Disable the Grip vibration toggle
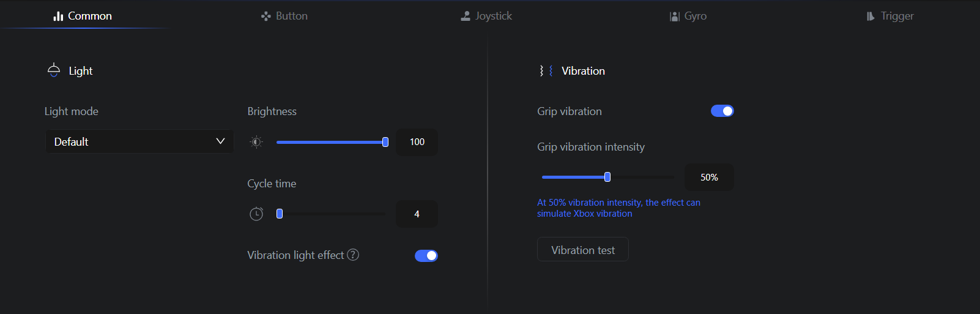This screenshot has width=980, height=314. [x=722, y=111]
